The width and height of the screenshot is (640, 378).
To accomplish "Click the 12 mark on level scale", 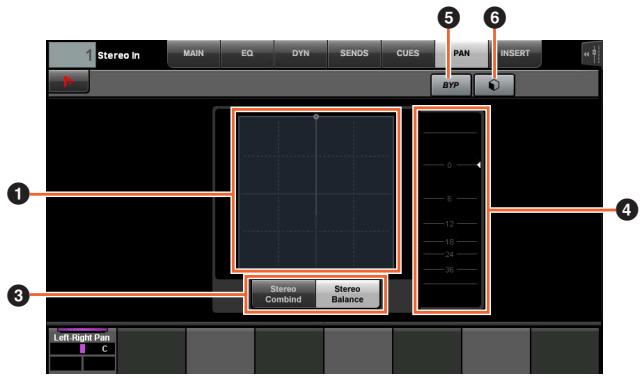I will click(x=449, y=224).
